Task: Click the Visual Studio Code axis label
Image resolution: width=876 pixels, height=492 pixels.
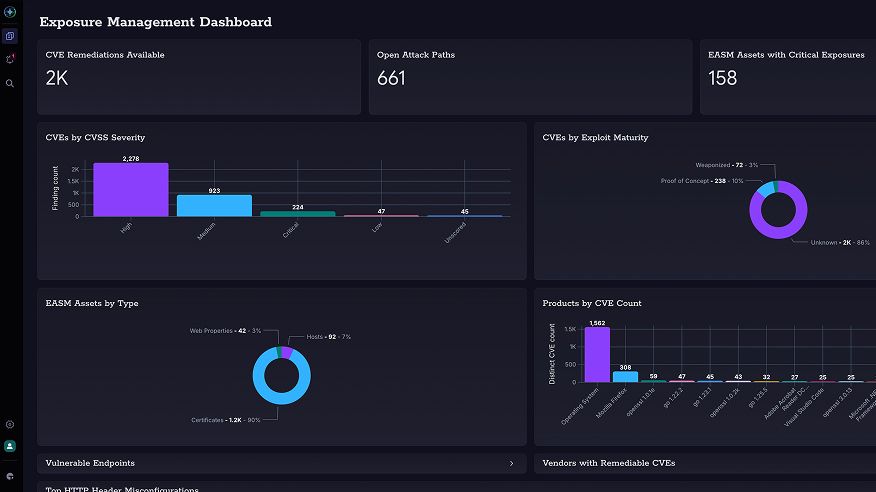Action: coord(804,407)
